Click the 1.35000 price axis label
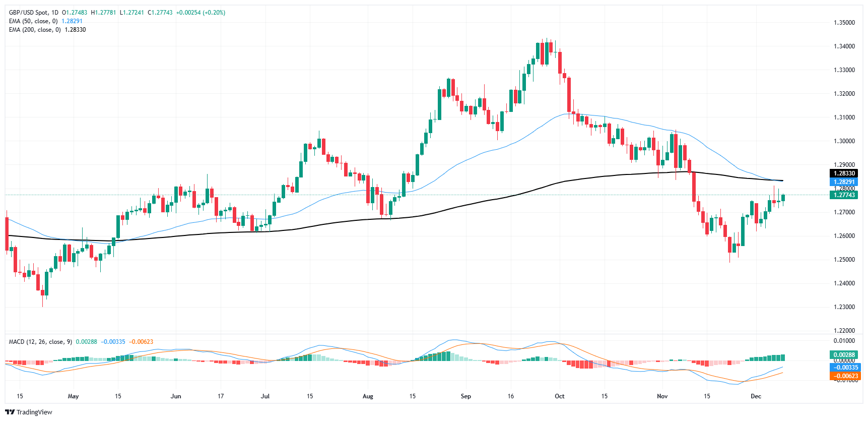Viewport: 868px width, 421px height. [x=844, y=23]
